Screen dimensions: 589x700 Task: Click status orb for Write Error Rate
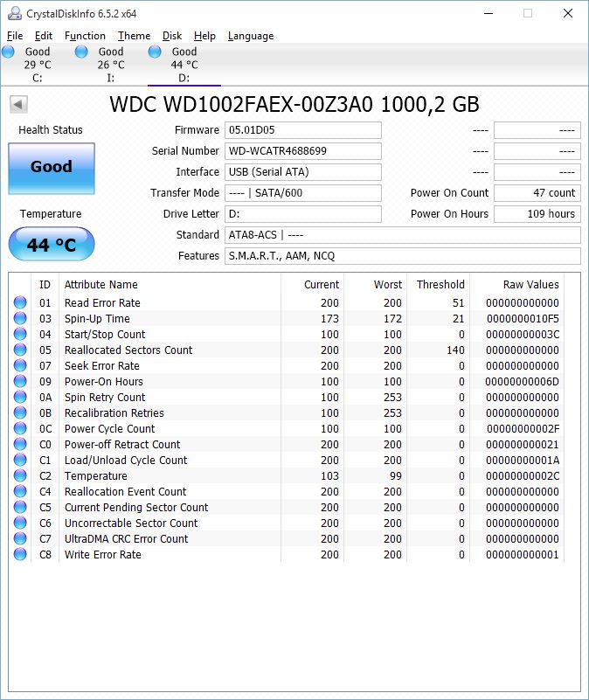click(20, 554)
